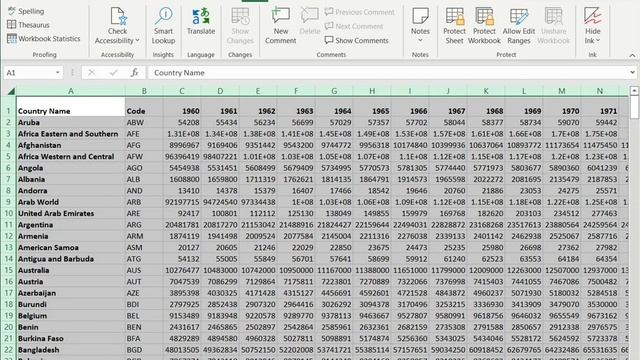Screen dimensions: 640x360
Task: Click cell value 13410
Action: (182, 191)
